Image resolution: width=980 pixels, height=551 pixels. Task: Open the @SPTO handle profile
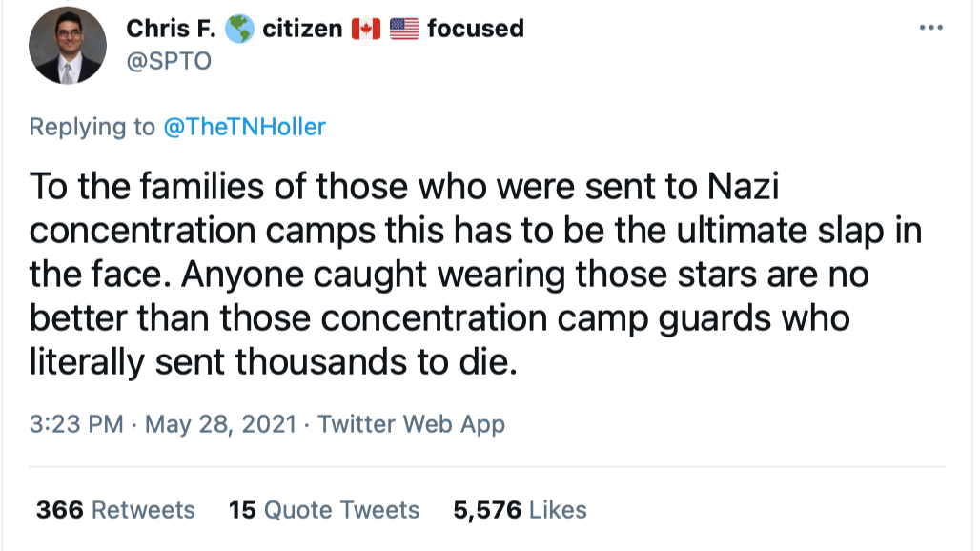(x=169, y=61)
